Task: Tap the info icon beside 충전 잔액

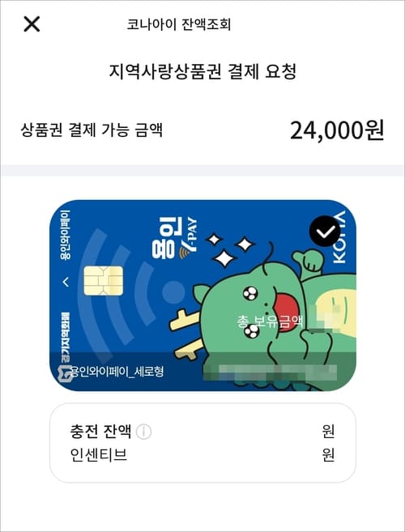Action: tap(143, 432)
